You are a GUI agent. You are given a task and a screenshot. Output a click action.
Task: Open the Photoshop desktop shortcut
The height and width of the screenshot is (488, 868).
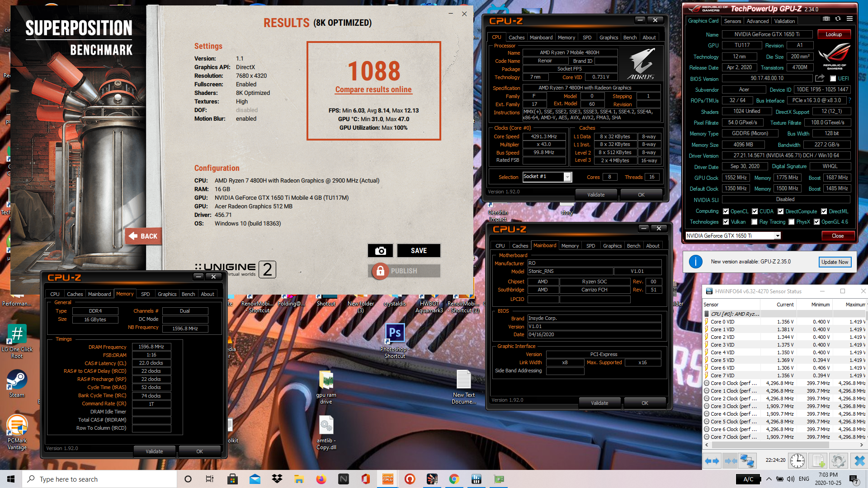coord(395,341)
